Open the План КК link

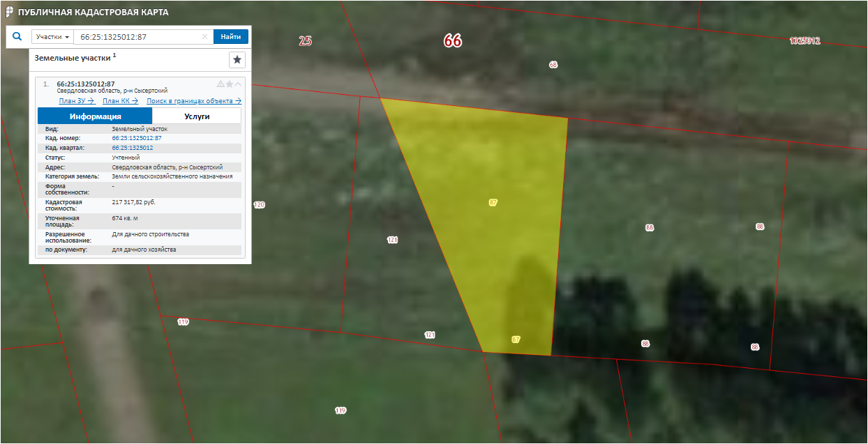pos(120,101)
